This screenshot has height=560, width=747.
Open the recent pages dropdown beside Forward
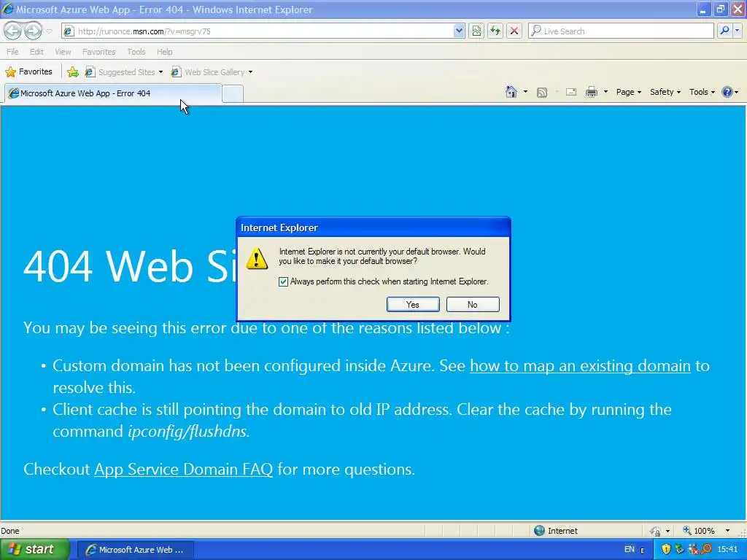pyautogui.click(x=49, y=31)
